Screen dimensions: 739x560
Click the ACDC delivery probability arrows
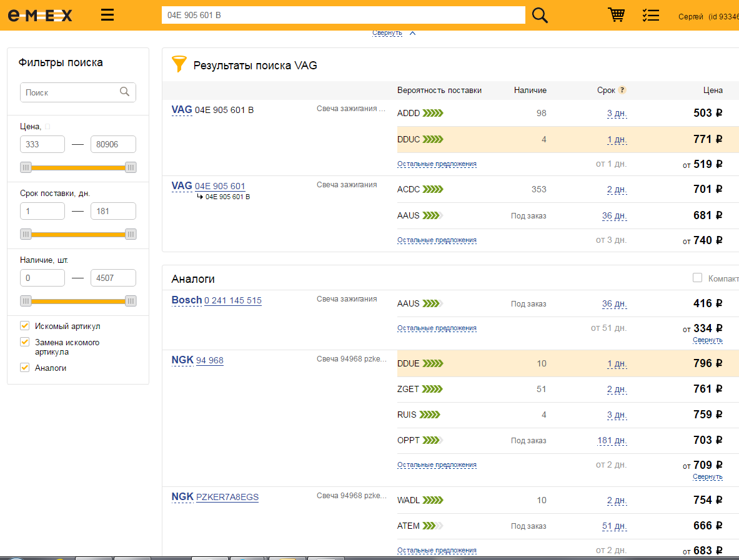click(x=433, y=189)
